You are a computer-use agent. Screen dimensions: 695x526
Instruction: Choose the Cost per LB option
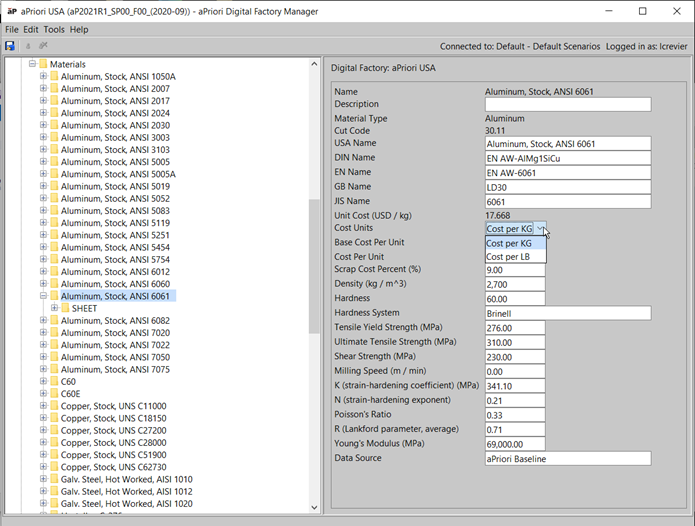pos(516,257)
